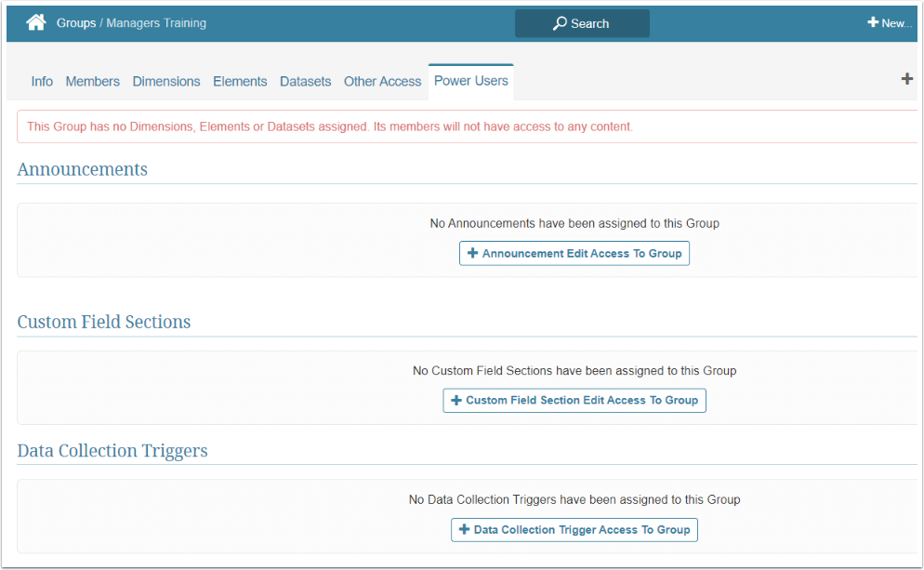
Task: Click the Custom Field Sections heading
Action: pos(104,322)
